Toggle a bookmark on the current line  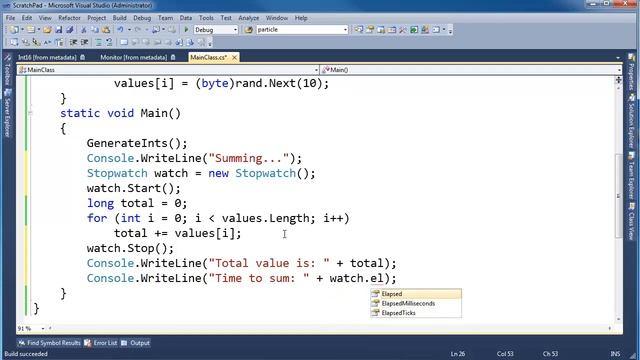(124, 42)
